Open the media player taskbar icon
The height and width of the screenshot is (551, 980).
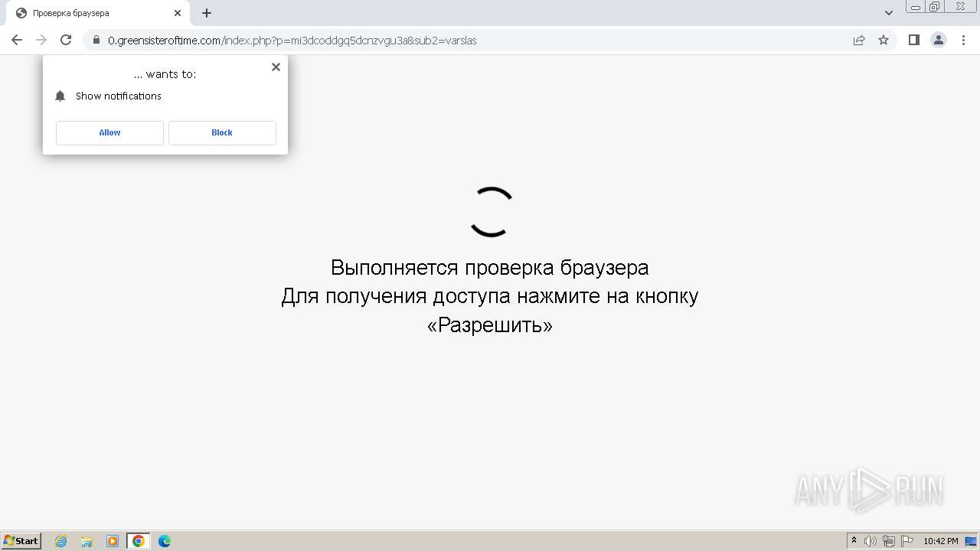[x=113, y=541]
